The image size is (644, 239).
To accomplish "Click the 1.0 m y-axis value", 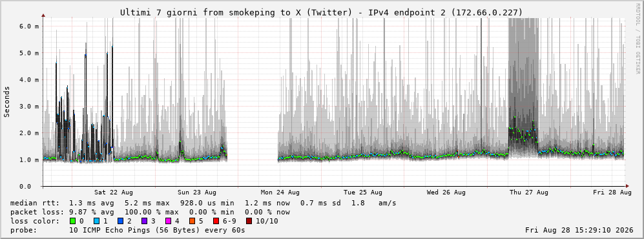I will (30, 160).
